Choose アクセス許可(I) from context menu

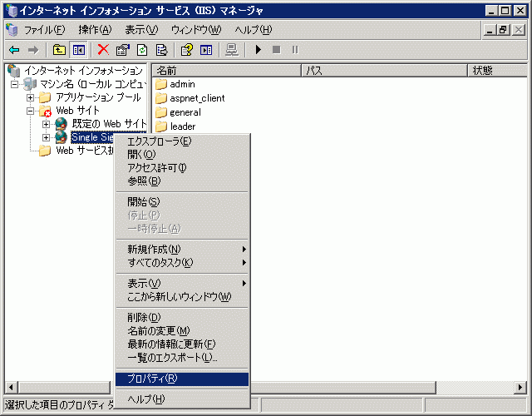pyautogui.click(x=182, y=168)
